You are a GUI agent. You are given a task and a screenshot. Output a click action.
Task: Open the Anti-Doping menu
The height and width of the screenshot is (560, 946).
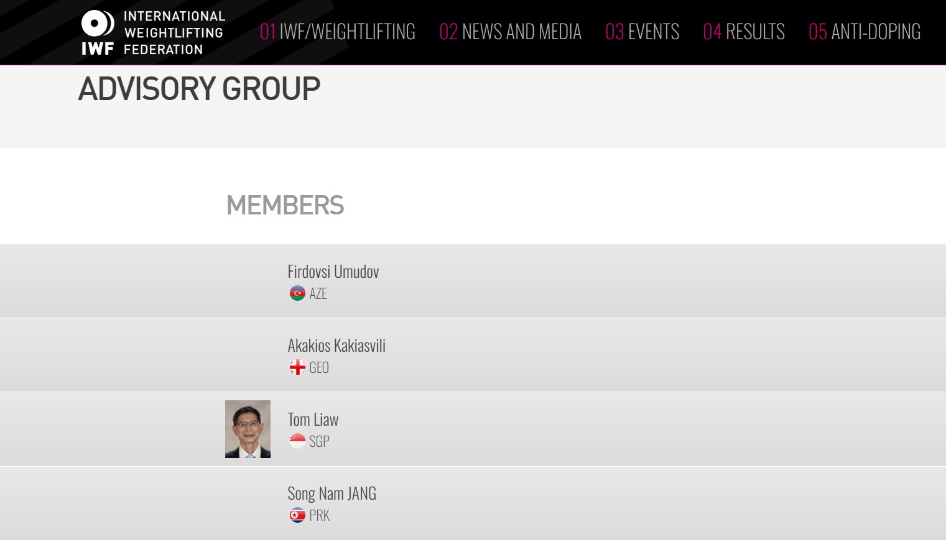[x=865, y=32]
